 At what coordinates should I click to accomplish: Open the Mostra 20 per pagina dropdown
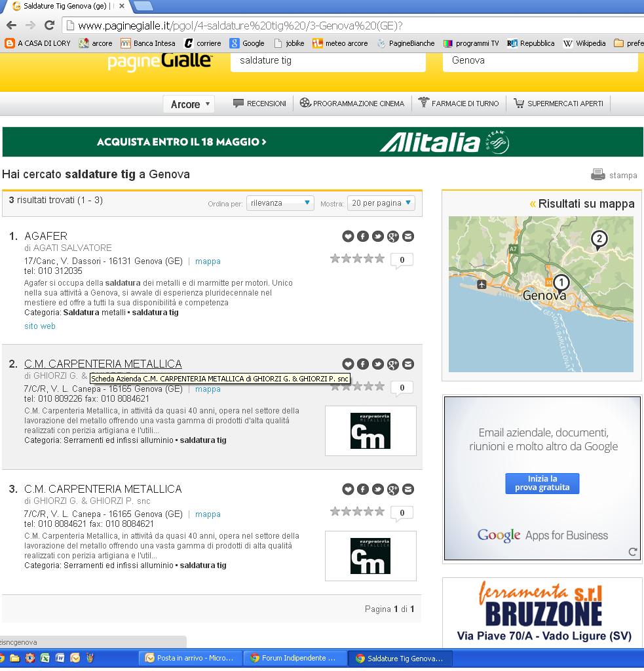(381, 203)
